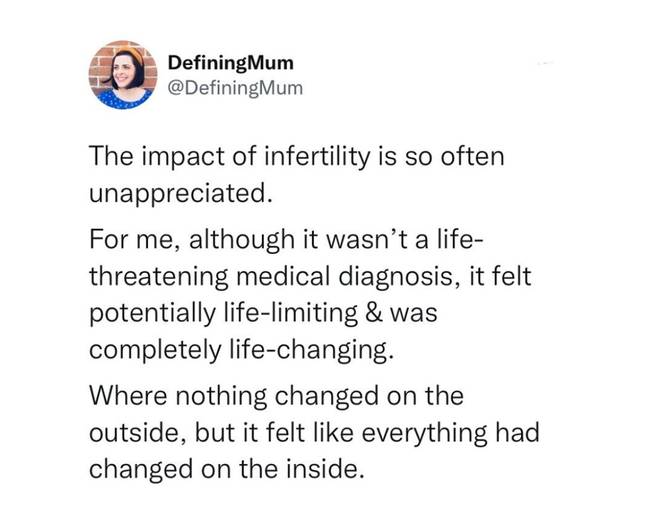Open the faint more options mark
Image resolution: width=648 pixels, height=509 pixels.
(545, 63)
